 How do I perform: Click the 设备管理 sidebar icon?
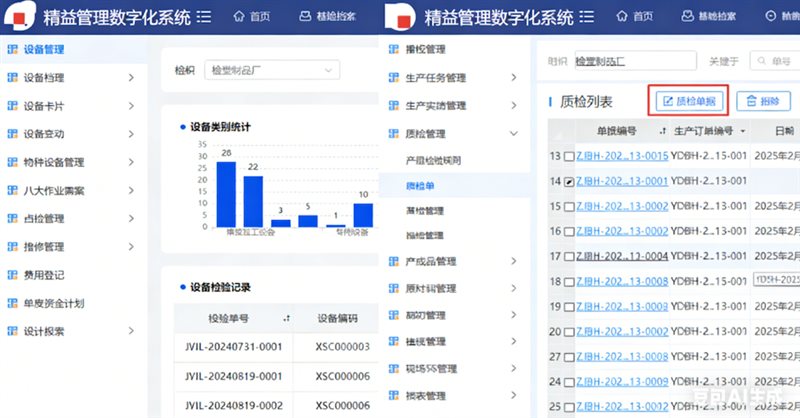click(x=12, y=50)
